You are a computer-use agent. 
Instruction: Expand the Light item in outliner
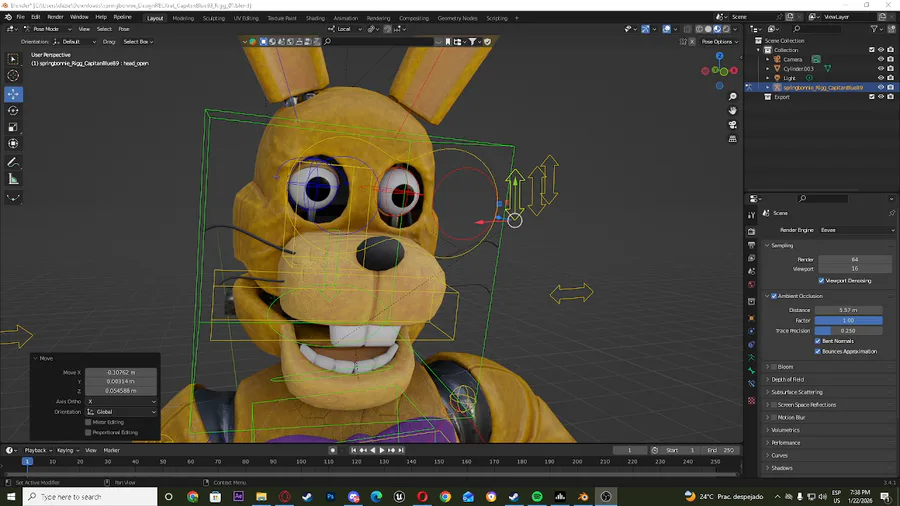[x=768, y=78]
